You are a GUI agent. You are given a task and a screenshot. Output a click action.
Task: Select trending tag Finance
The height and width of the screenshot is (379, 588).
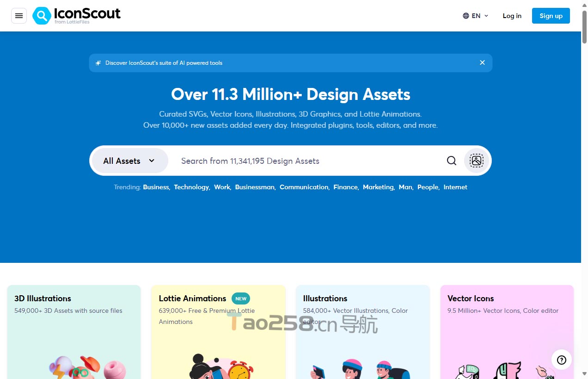click(346, 187)
